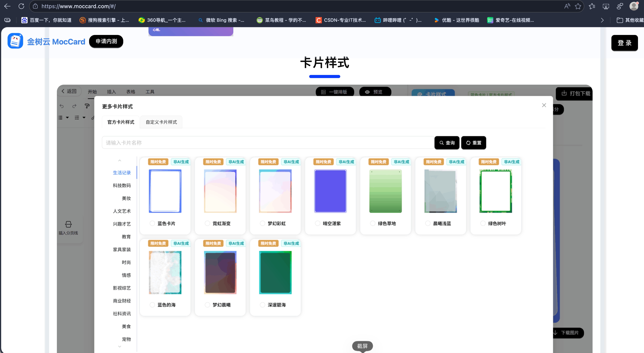Open the 表格 menu tab

pos(131,92)
